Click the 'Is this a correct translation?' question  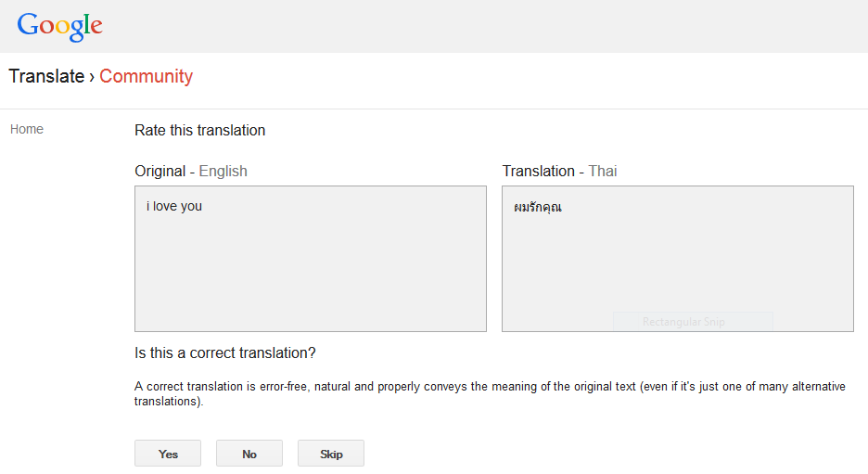click(x=225, y=352)
